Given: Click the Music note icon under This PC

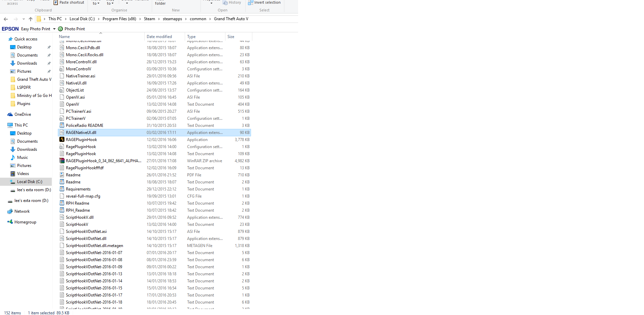Looking at the screenshot, I should click(x=13, y=157).
